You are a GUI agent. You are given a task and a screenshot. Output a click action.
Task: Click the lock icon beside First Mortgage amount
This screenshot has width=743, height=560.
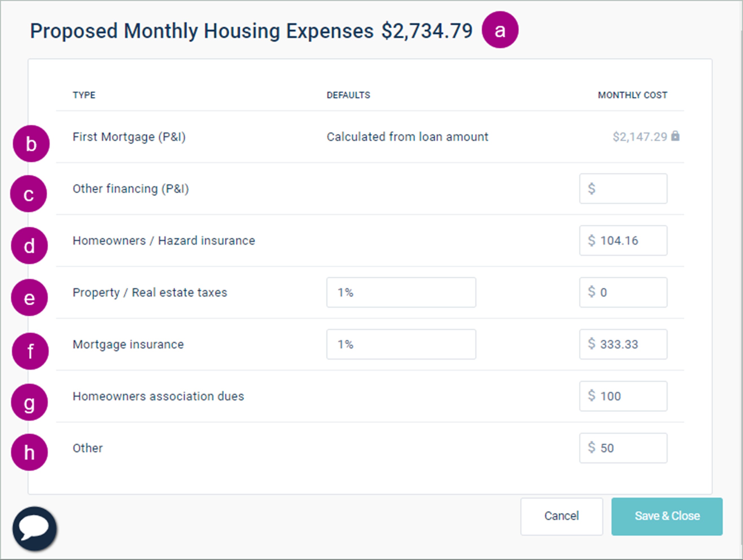pyautogui.click(x=675, y=136)
